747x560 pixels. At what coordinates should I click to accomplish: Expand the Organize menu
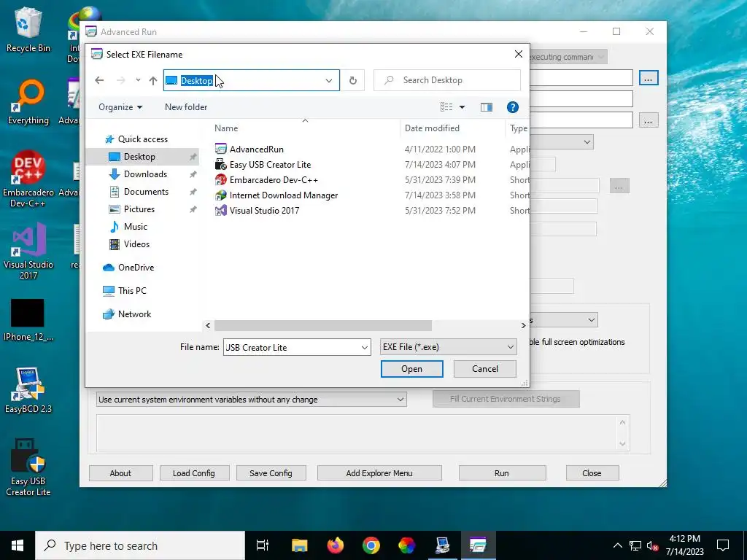120,107
